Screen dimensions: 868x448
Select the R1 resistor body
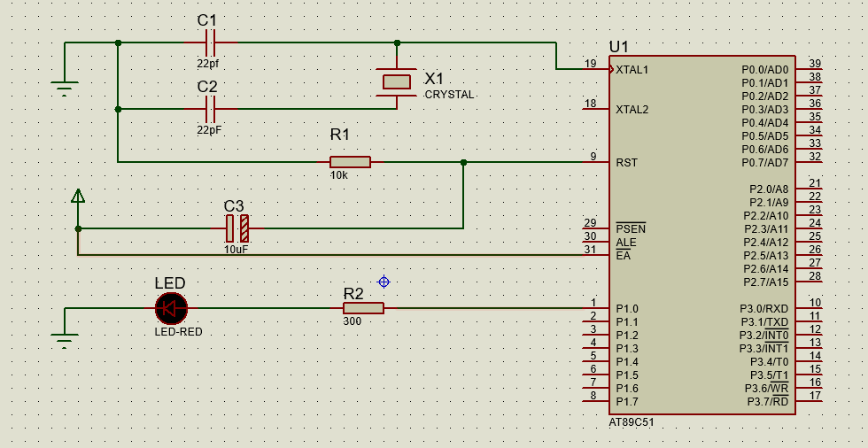tap(350, 162)
